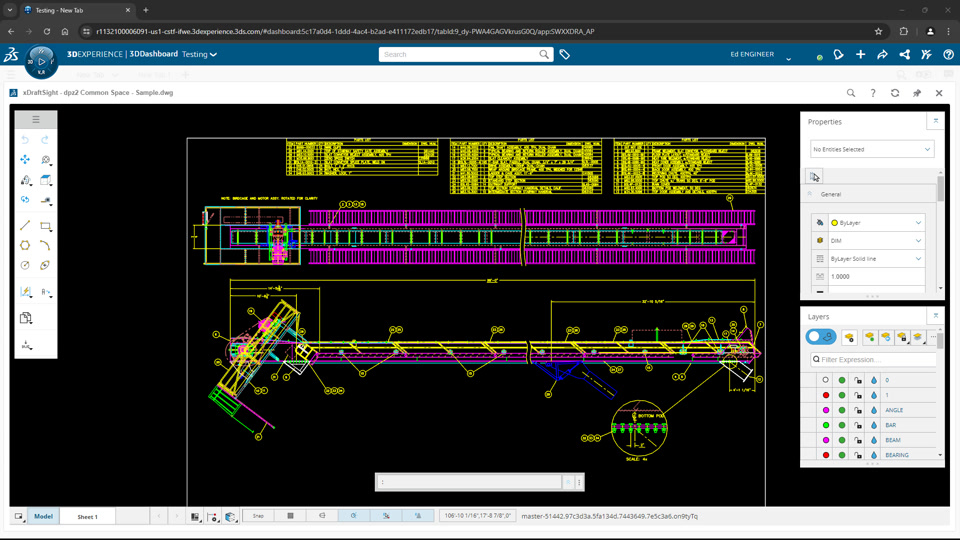Toggle visibility of layer BEARING
Viewport: 960px width, 540px height.
tap(842, 456)
